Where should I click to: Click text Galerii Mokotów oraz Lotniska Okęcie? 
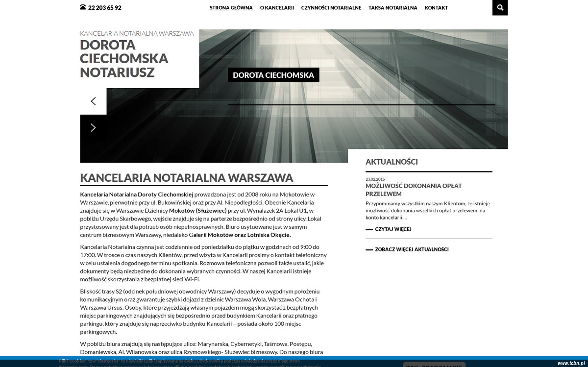tap(240, 235)
